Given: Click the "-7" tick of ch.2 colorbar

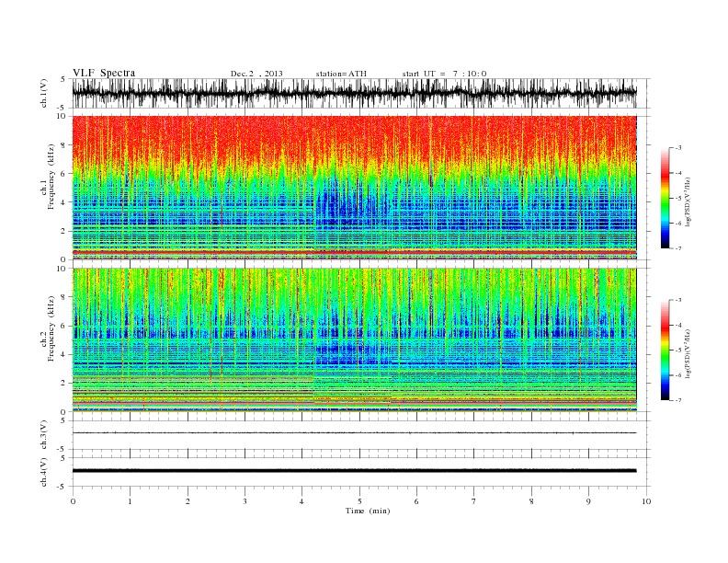Looking at the screenshot, I should point(678,400).
